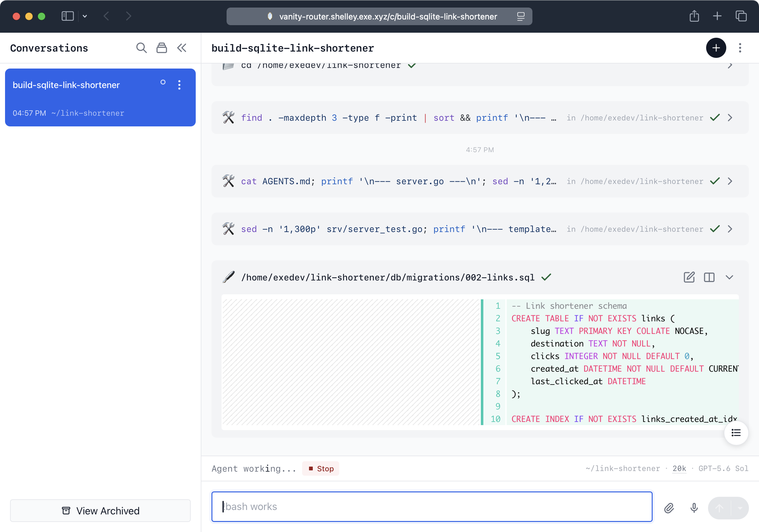Collapse the 002-links.sql diff block
Viewport: 759px width, 532px height.
pos(730,277)
